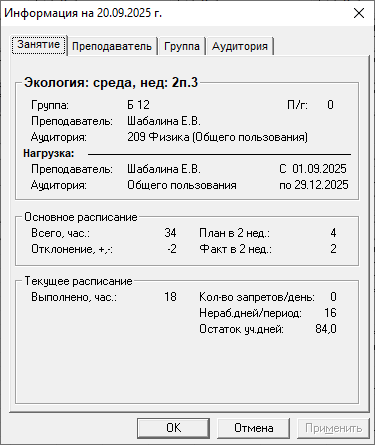Click the П/г value 0
The height and width of the screenshot is (445, 375).
click(x=330, y=105)
